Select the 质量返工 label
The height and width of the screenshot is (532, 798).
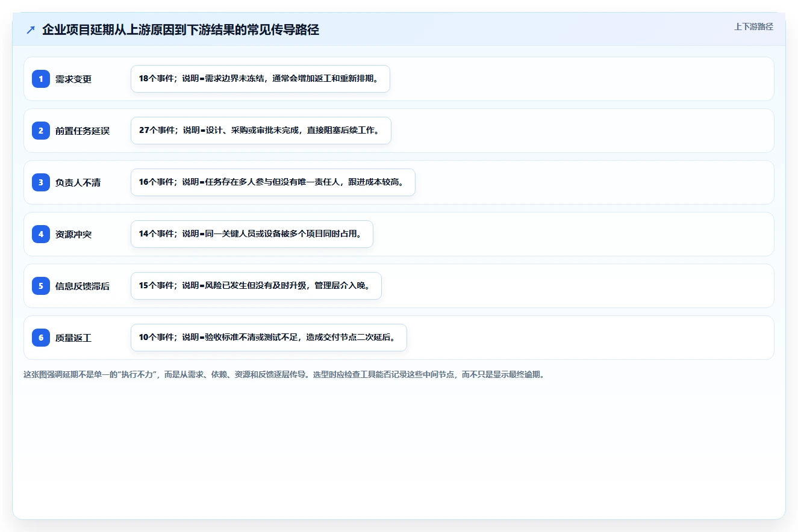(73, 338)
